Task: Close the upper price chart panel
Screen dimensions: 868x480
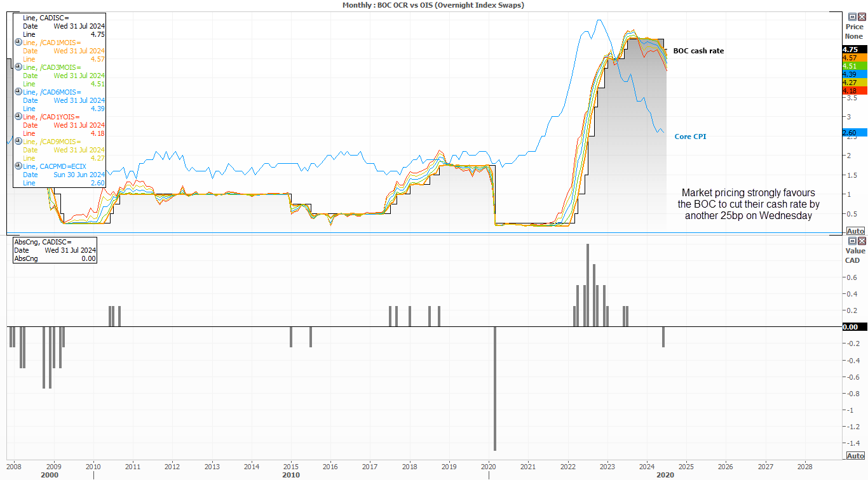Action: 862,17
